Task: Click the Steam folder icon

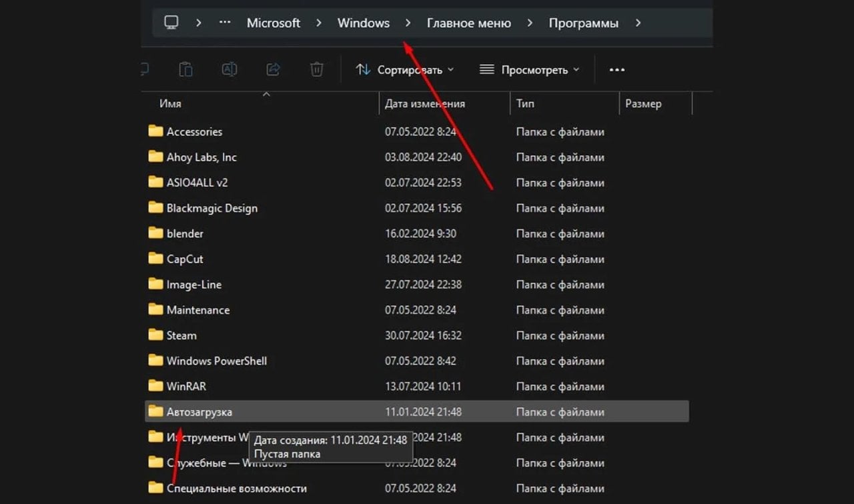Action: pyautogui.click(x=155, y=335)
